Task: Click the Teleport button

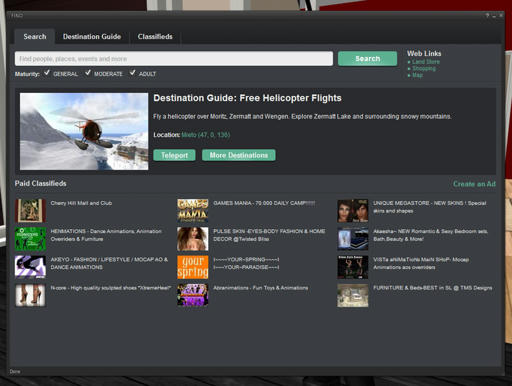Action: (174, 155)
